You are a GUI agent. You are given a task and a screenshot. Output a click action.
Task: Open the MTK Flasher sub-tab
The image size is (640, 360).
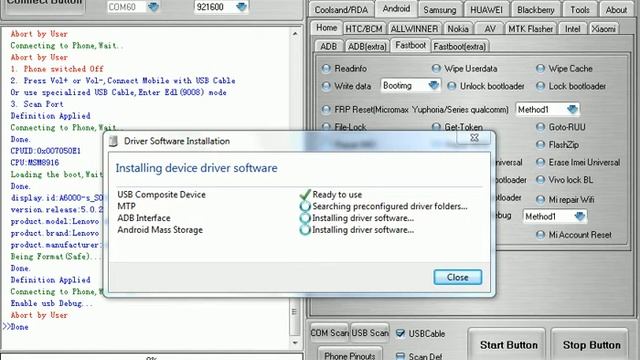(x=530, y=29)
